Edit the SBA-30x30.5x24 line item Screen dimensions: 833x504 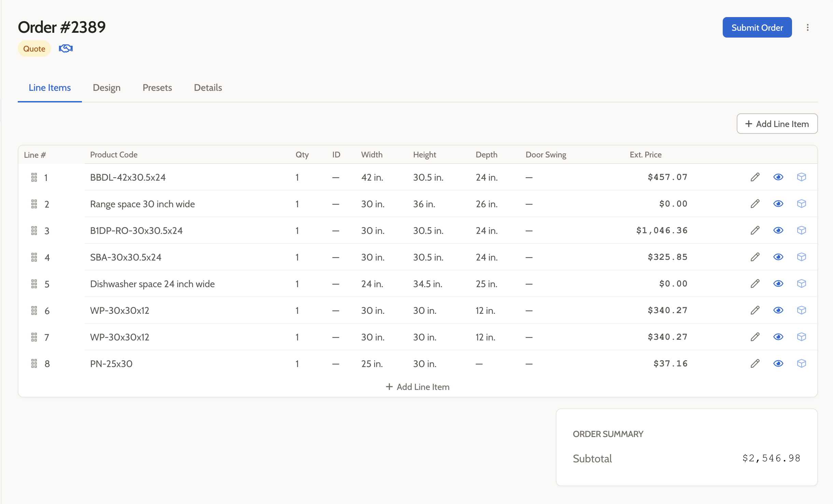tap(755, 257)
